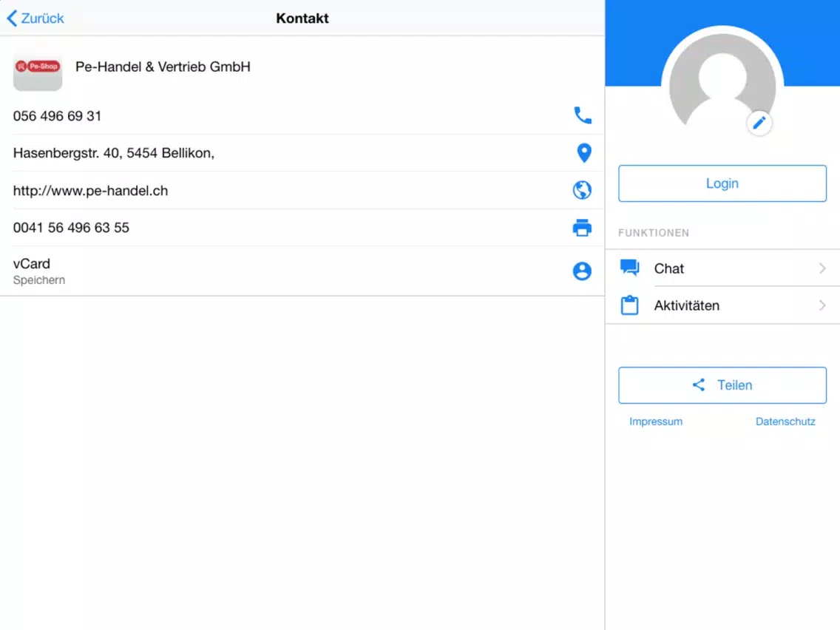The image size is (840, 630).
Task: Select phone number 056 496 69 31
Action: point(58,115)
